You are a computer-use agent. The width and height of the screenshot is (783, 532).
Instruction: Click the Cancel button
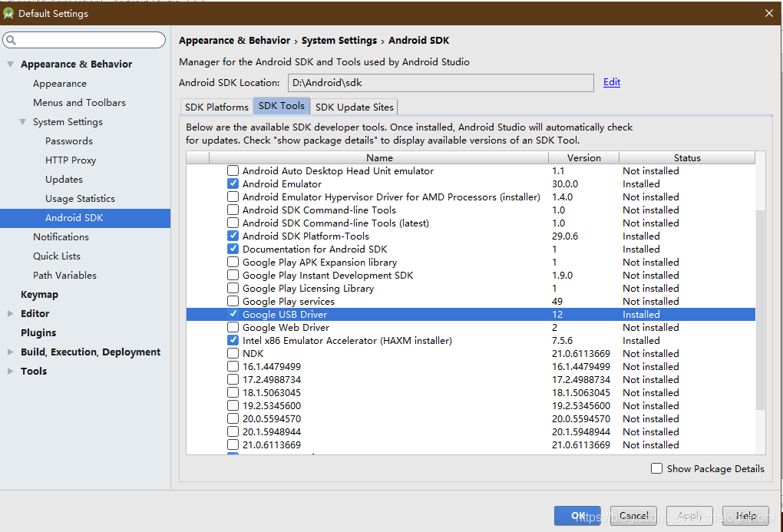pyautogui.click(x=633, y=516)
